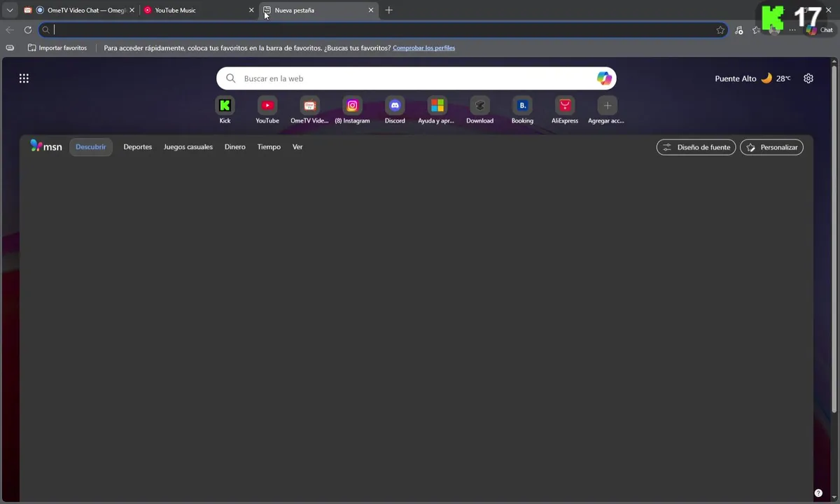Click the Diseño de fuente button
840x504 pixels.
point(696,147)
